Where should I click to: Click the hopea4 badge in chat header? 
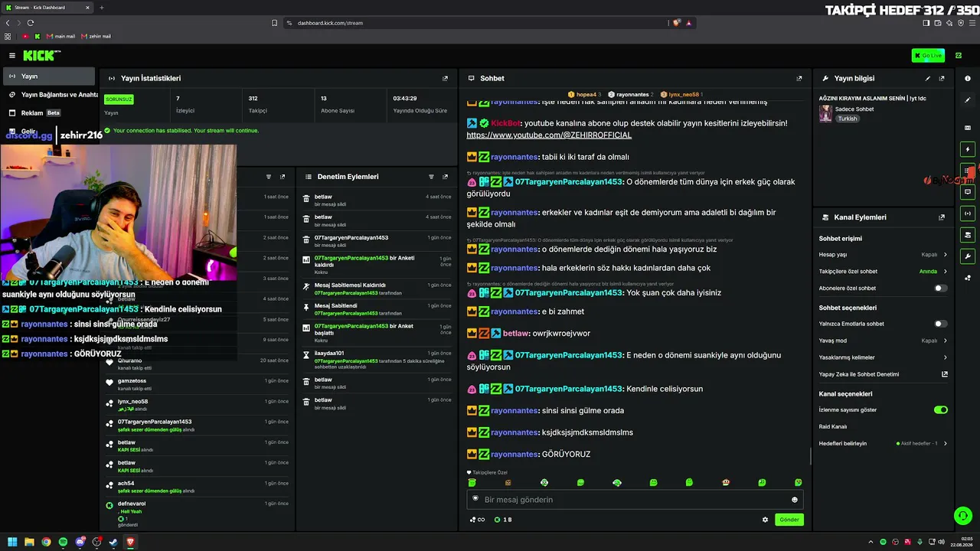(585, 95)
